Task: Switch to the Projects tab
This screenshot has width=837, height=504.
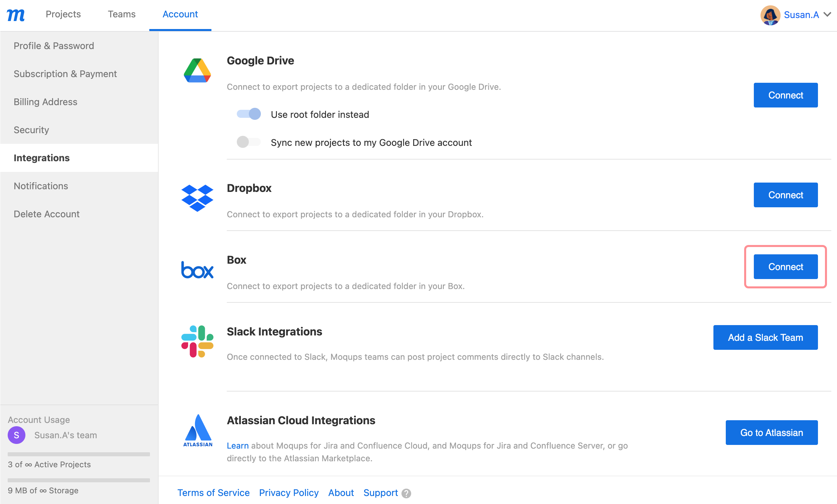Action: tap(63, 14)
